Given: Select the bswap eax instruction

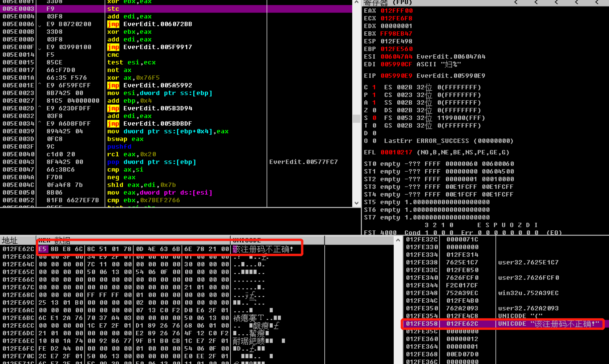Looking at the screenshot, I should (125, 139).
